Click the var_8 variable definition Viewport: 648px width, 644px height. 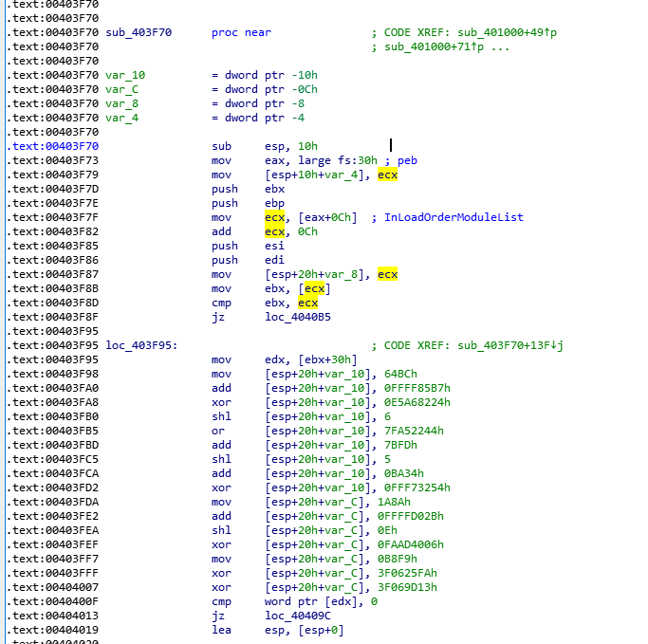[122, 103]
